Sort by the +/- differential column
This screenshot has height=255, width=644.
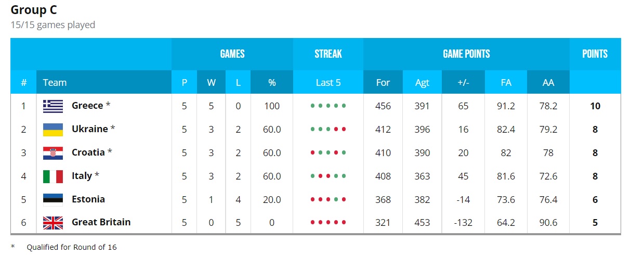(x=463, y=82)
